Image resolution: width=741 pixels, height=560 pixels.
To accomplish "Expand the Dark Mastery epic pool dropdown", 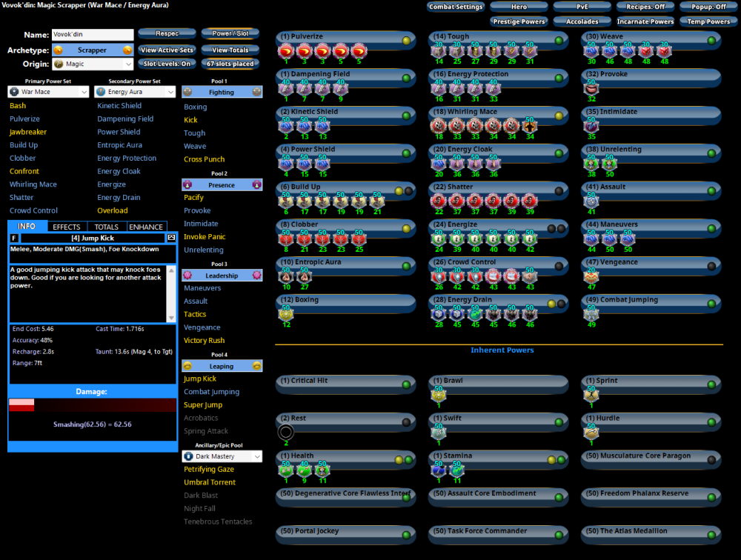I will (x=222, y=457).
